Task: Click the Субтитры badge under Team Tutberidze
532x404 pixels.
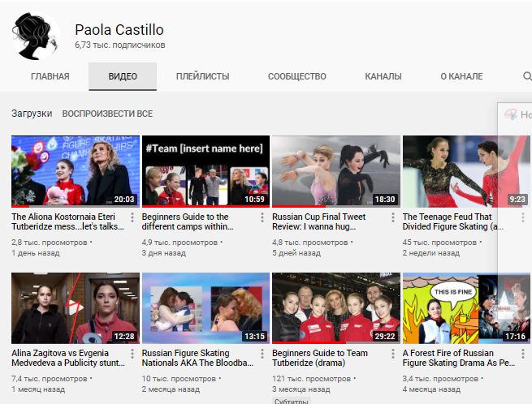Action: 291,401
